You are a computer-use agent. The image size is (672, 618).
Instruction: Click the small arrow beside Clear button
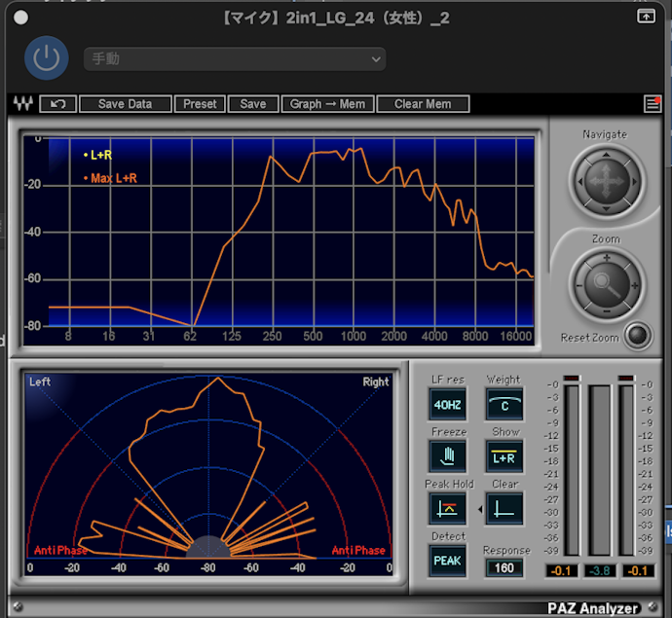pyautogui.click(x=480, y=509)
